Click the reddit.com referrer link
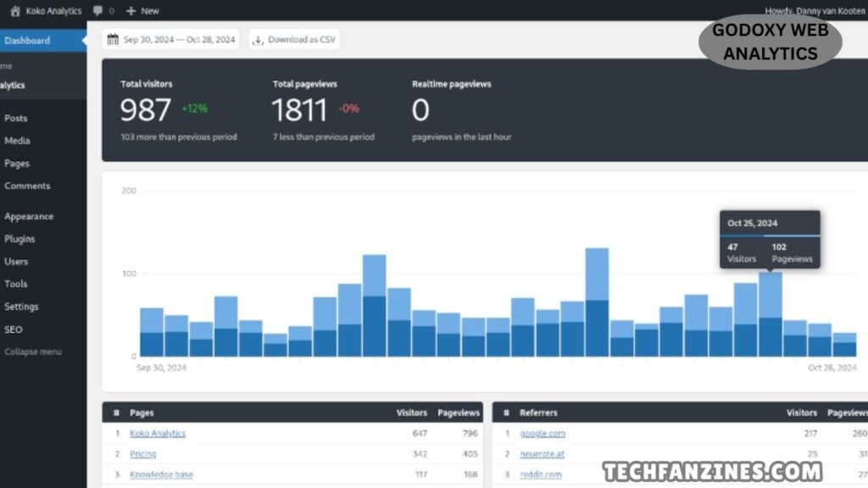This screenshot has width=868, height=488. coord(541,474)
